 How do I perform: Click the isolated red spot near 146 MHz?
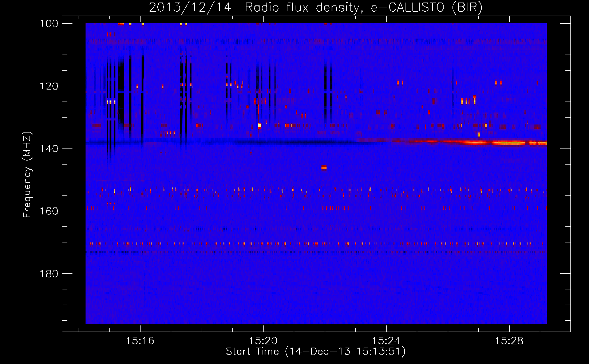[x=324, y=167]
